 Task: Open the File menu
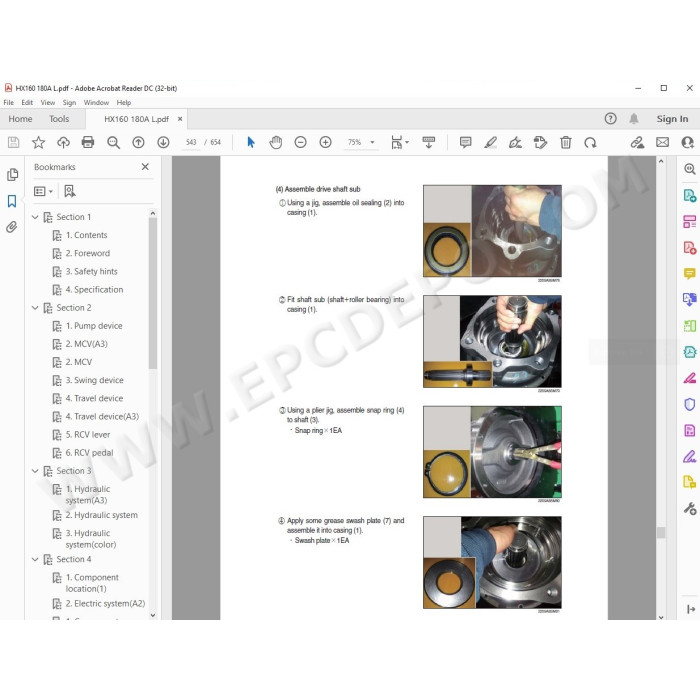[x=8, y=102]
